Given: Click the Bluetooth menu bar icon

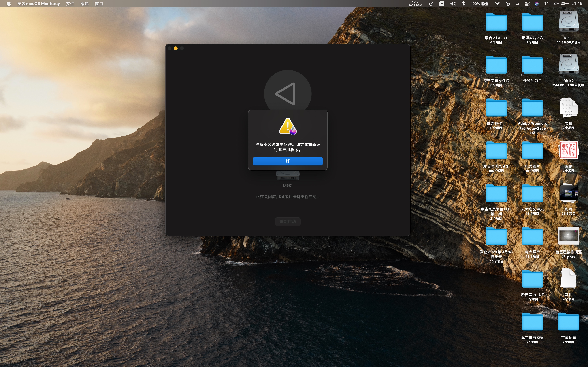Looking at the screenshot, I should [463, 4].
